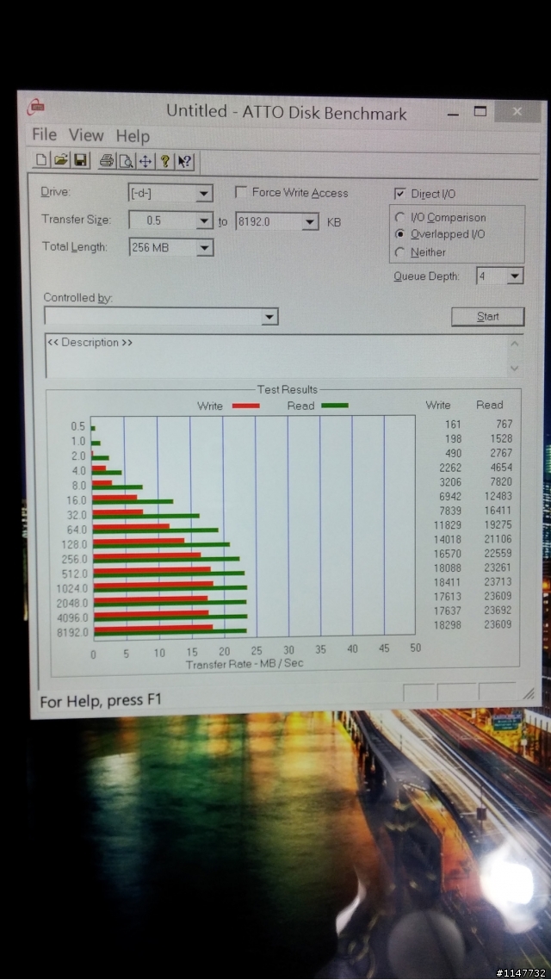Screen dimensions: 551x980
Task: Click the Print Preview toolbar icon
Action: (x=127, y=161)
